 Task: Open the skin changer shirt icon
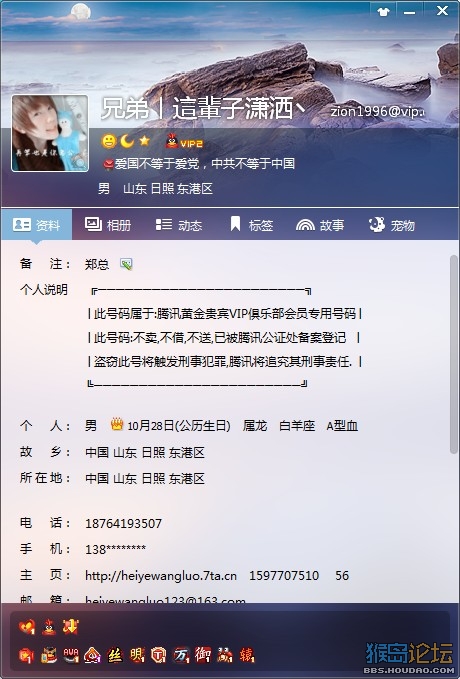(x=383, y=11)
